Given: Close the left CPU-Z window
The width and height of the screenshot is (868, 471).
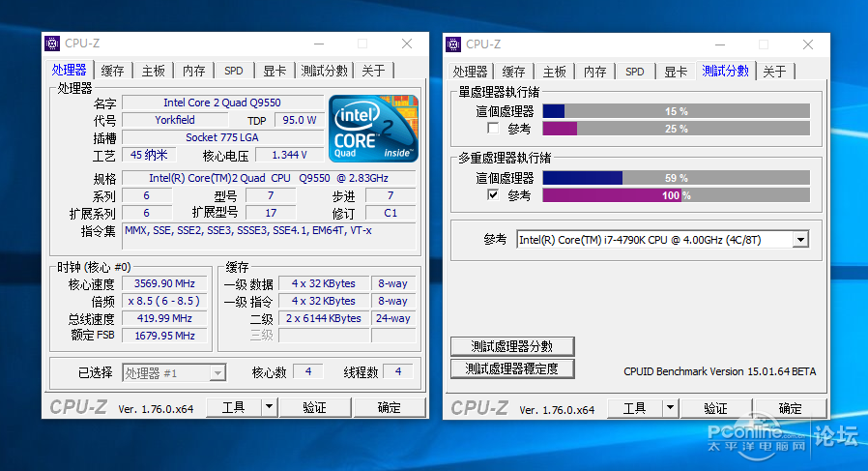Looking at the screenshot, I should pyautogui.click(x=407, y=44).
